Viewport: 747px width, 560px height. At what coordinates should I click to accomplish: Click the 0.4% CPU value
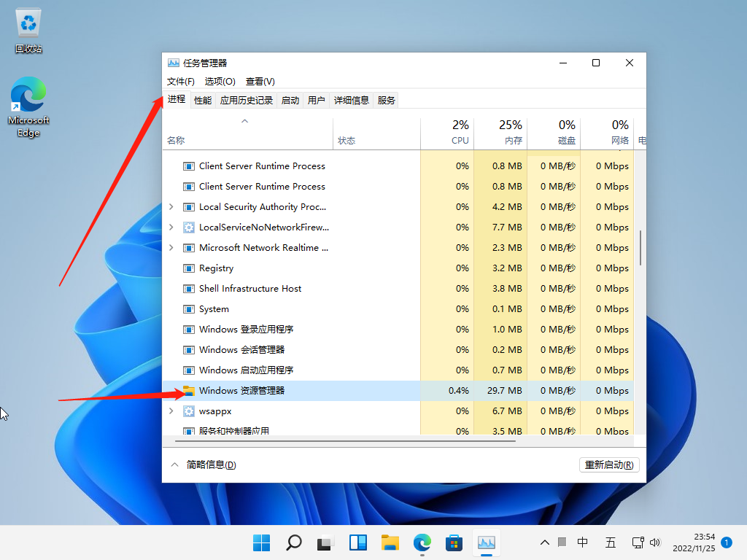point(459,391)
